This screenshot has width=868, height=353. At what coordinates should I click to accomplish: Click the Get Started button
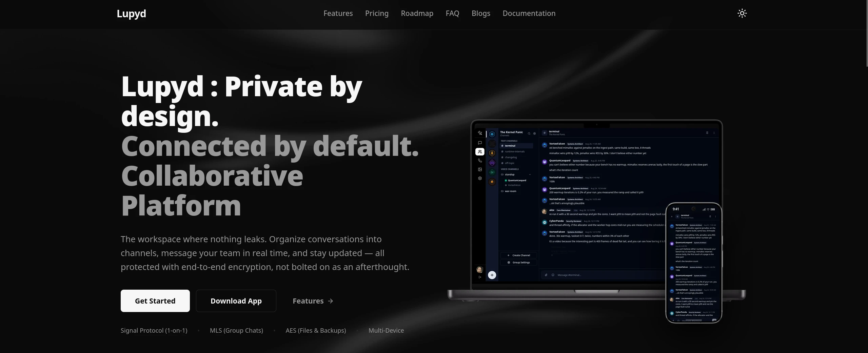tap(155, 301)
